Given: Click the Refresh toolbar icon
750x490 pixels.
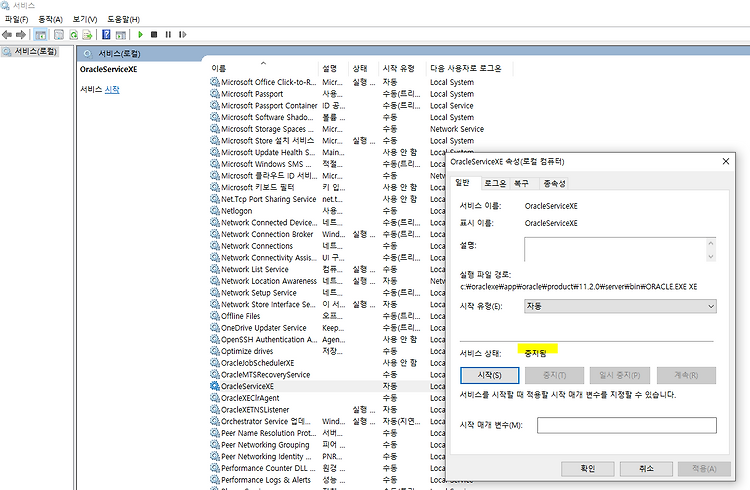Looking at the screenshot, I should click(73, 34).
